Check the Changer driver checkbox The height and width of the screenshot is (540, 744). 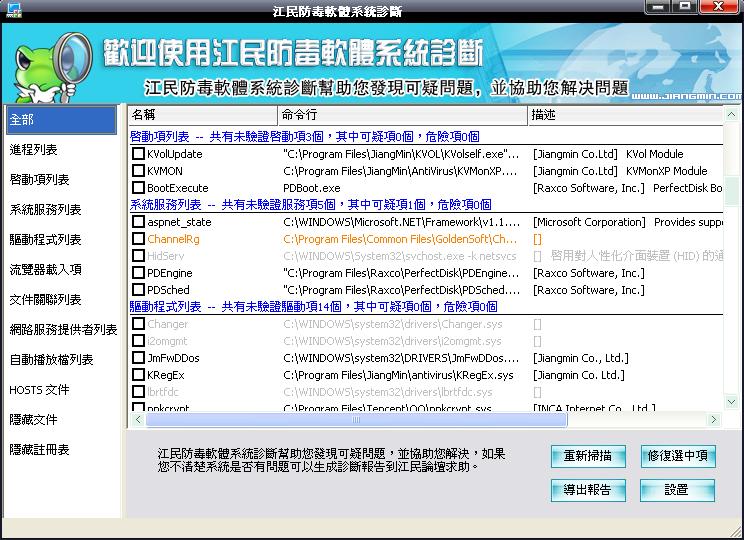click(138, 324)
